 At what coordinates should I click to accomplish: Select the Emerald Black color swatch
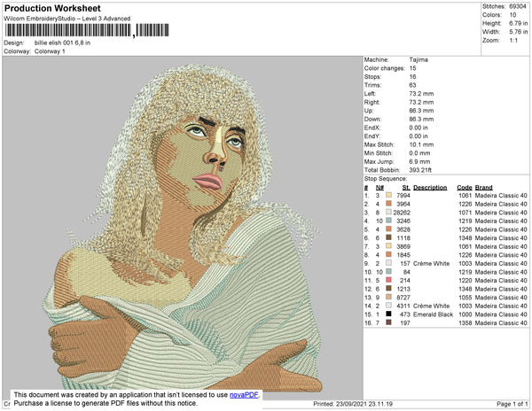pos(389,314)
